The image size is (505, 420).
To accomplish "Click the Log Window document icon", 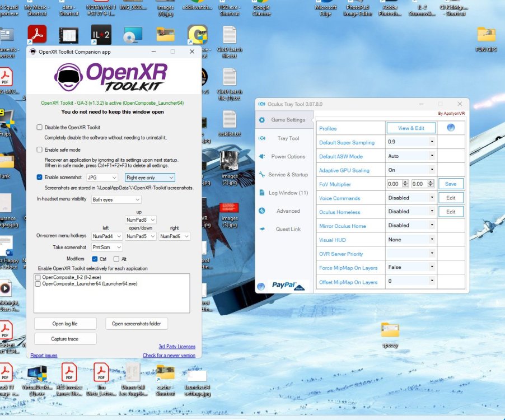I will coord(262,193).
